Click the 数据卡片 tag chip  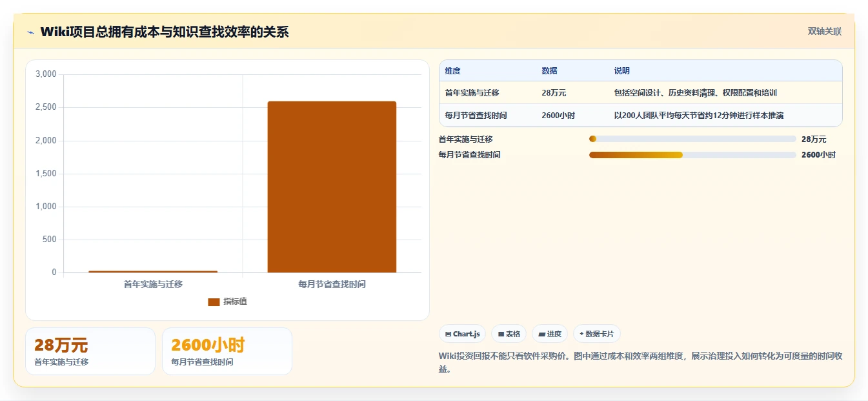tap(596, 334)
